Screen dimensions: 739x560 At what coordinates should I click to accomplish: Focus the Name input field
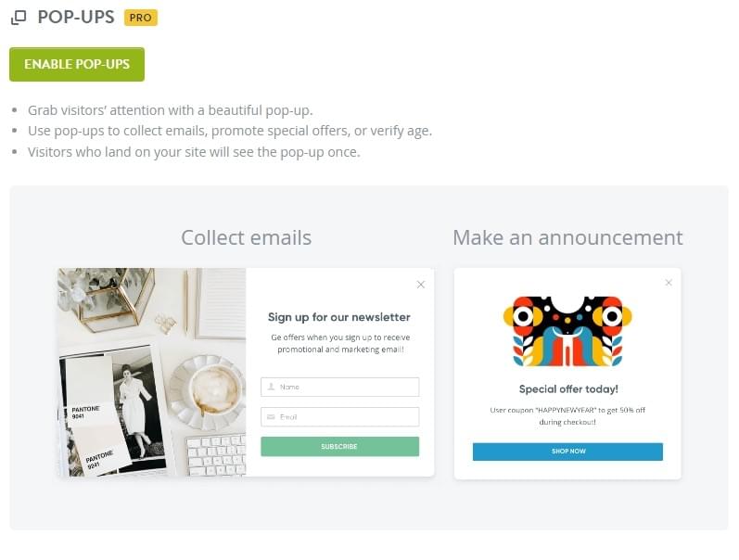pyautogui.click(x=347, y=387)
